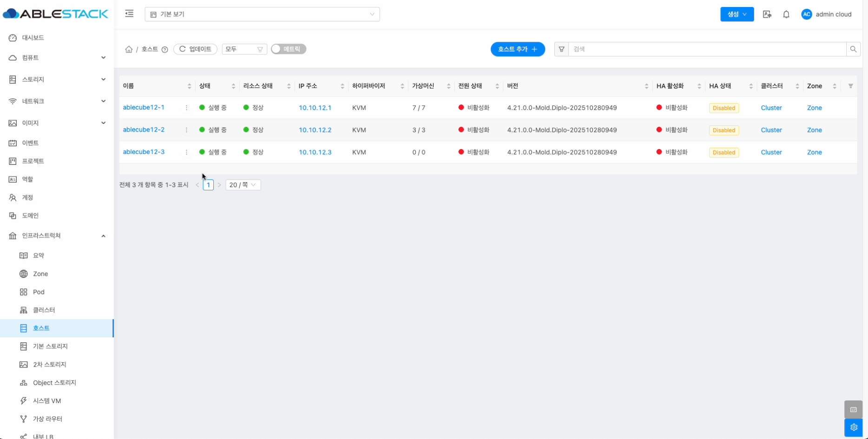
Task: Open 대시보드 in the sidebar
Action: 33,38
